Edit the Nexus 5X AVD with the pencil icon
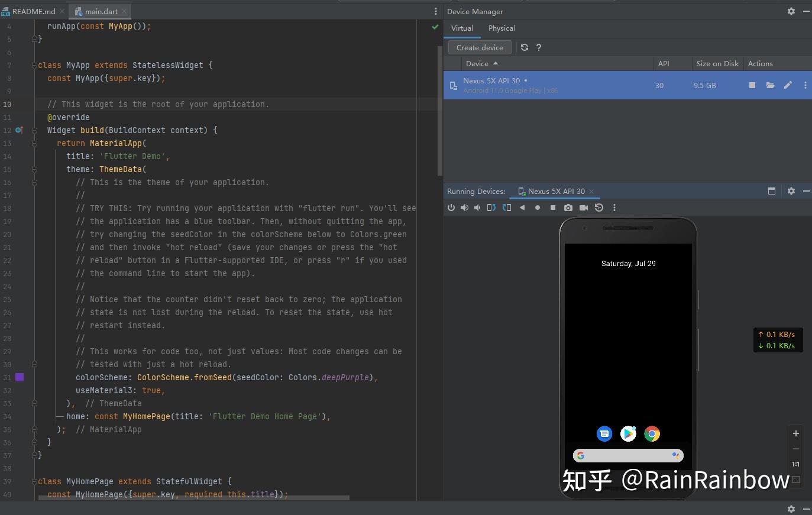Viewport: 812px width, 515px height. pos(788,85)
